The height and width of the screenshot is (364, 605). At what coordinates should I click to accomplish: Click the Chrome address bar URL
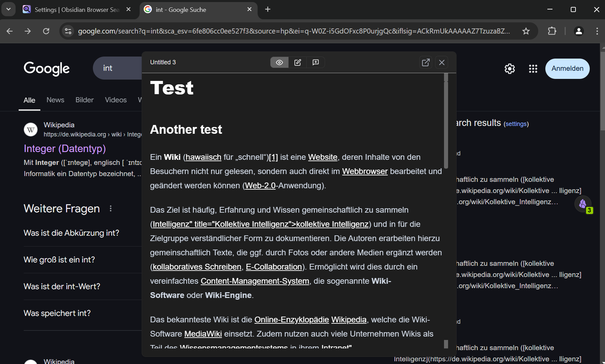pos(294,31)
